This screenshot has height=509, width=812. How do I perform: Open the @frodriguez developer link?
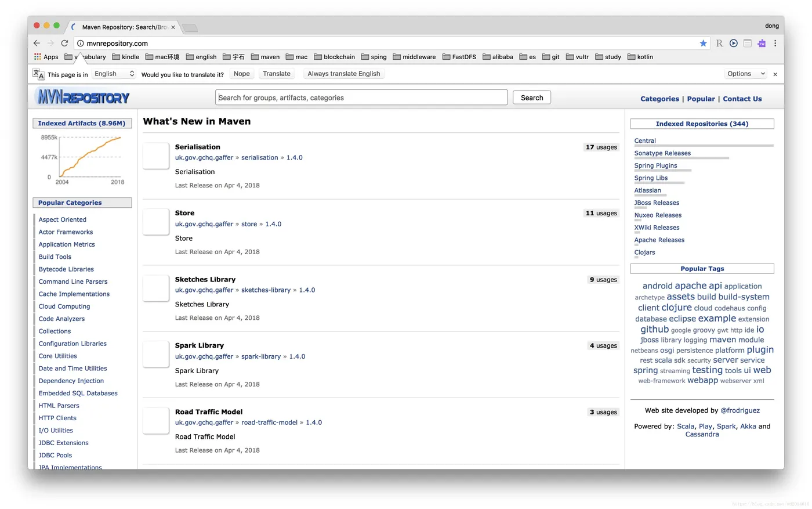(x=740, y=410)
